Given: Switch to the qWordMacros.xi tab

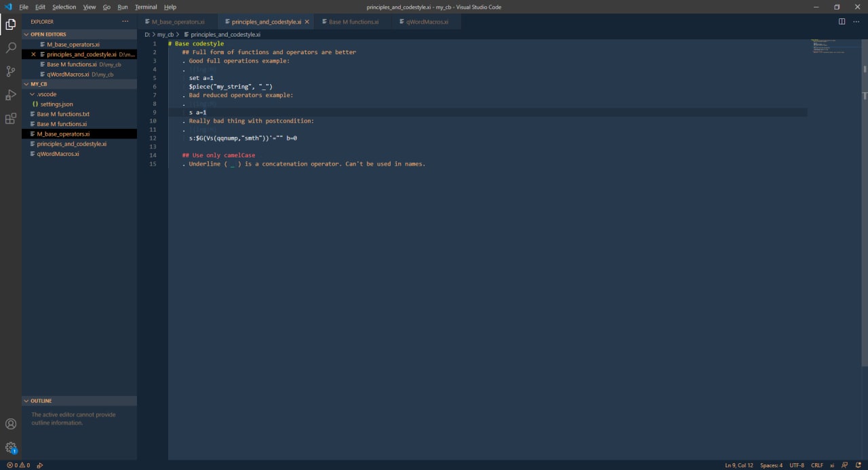Looking at the screenshot, I should tap(427, 22).
